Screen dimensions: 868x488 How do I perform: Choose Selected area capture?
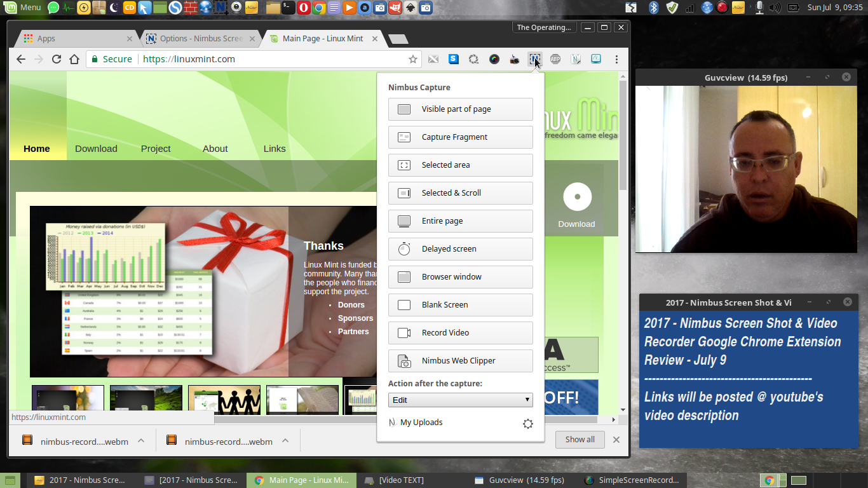click(460, 165)
